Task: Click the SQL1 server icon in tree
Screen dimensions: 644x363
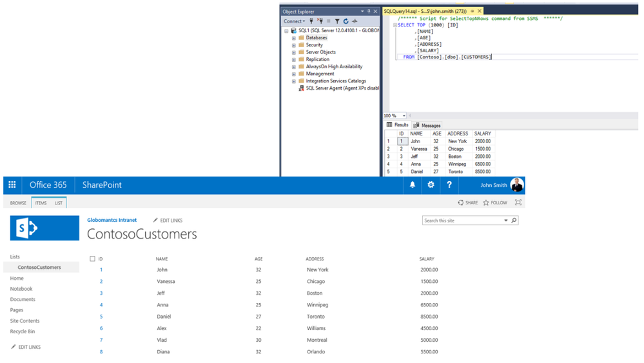Action: click(294, 30)
